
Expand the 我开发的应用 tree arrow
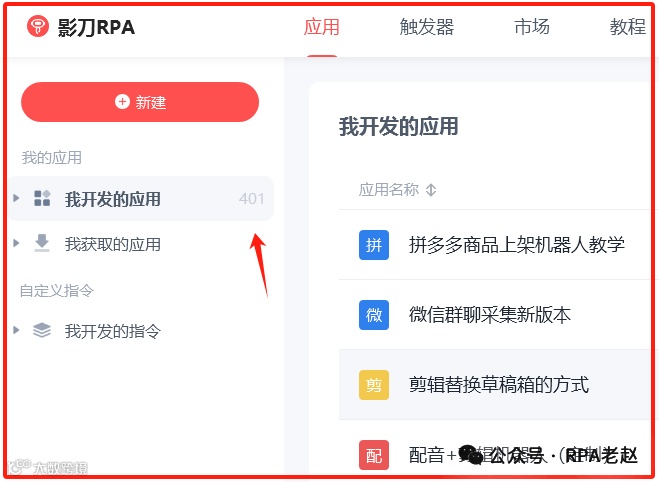(16, 198)
